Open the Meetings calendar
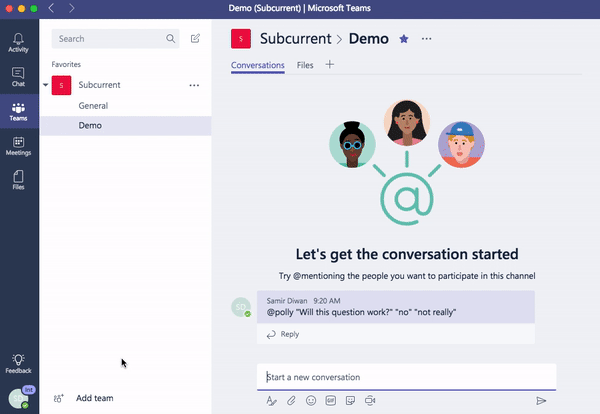Screen dimensions: 600x414 click(18, 146)
